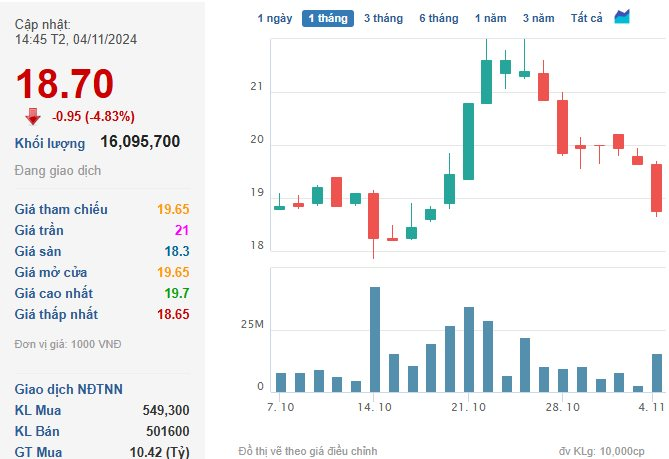The image size is (669, 459).
Task: Click the Giá thấp nhất value 18.65
Action: [x=173, y=314]
